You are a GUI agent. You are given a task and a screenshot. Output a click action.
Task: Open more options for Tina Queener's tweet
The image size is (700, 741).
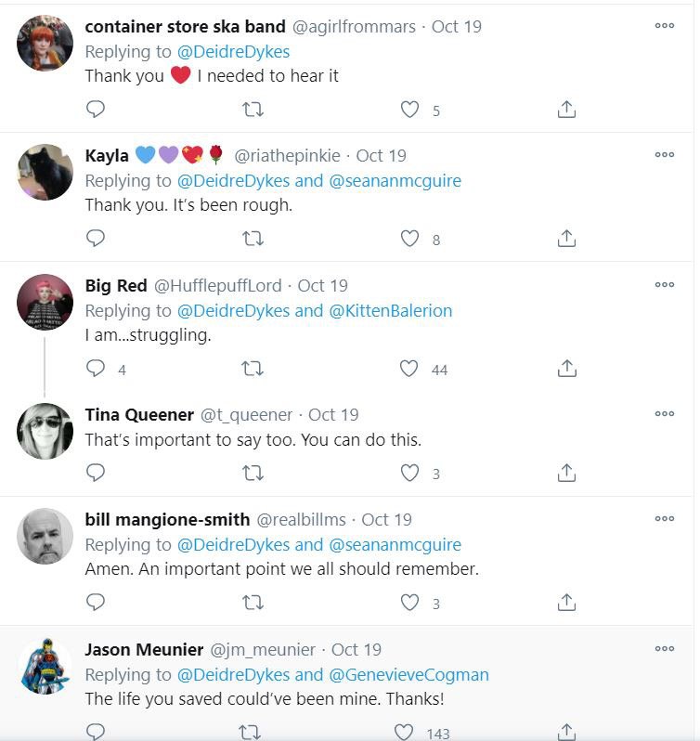(x=664, y=414)
